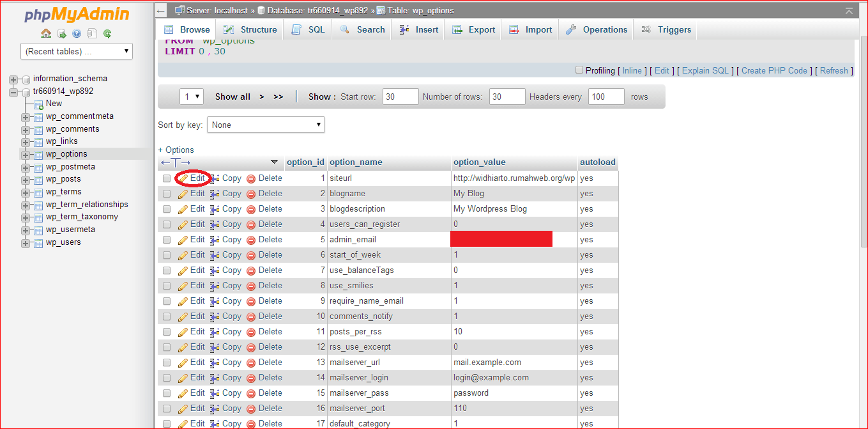Click pencil Edit icon for posts_per_rss row
Viewport: 868px width, 429px height.
click(x=183, y=332)
